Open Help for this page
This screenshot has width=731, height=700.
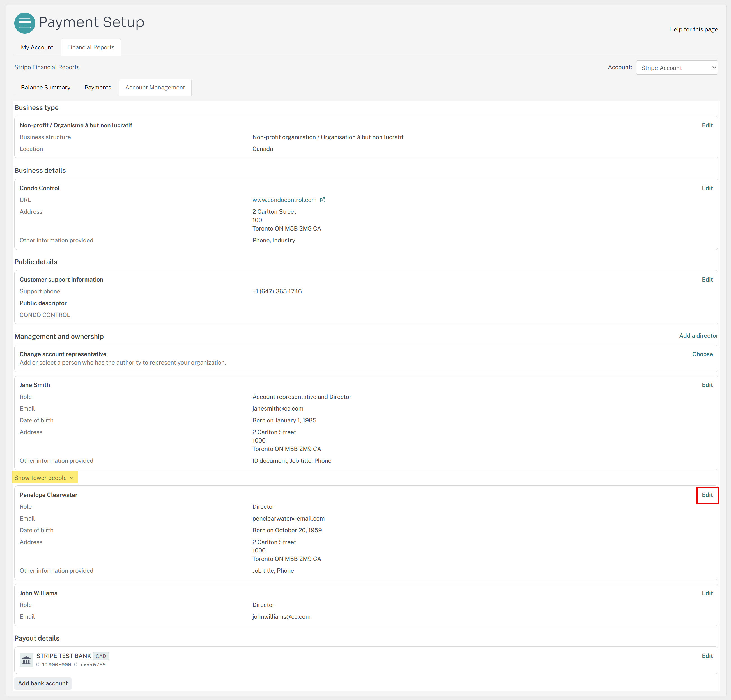pos(693,29)
